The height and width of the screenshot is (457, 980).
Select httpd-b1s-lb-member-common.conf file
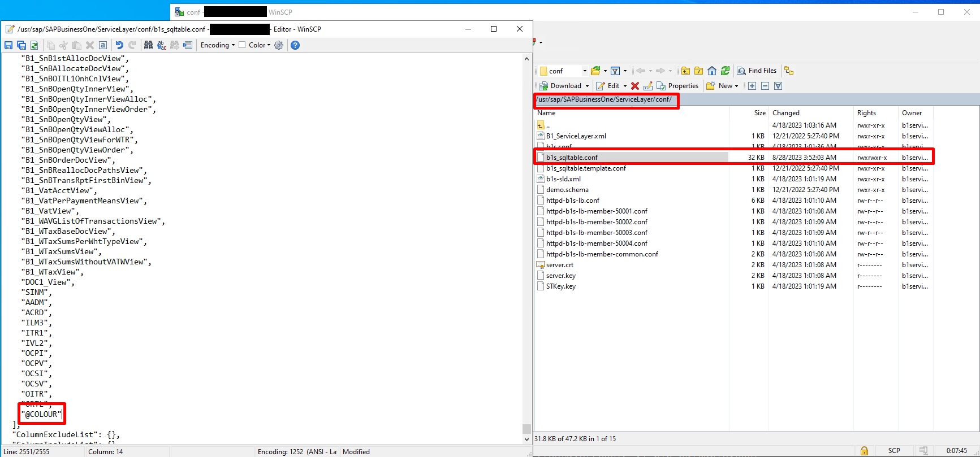click(x=602, y=254)
